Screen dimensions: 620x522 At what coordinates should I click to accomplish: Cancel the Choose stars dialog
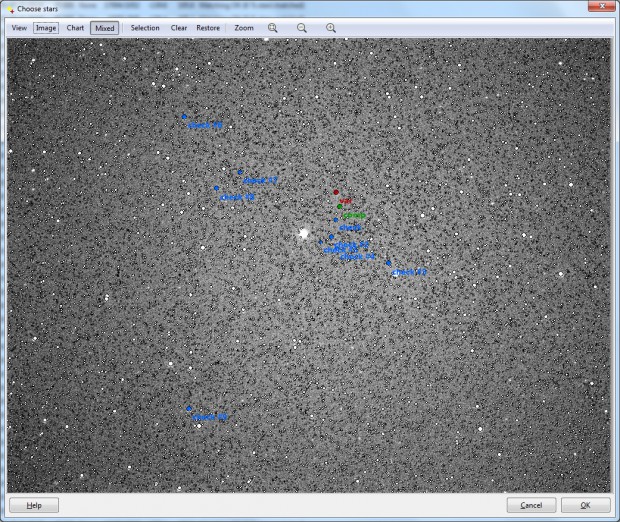pyautogui.click(x=531, y=505)
